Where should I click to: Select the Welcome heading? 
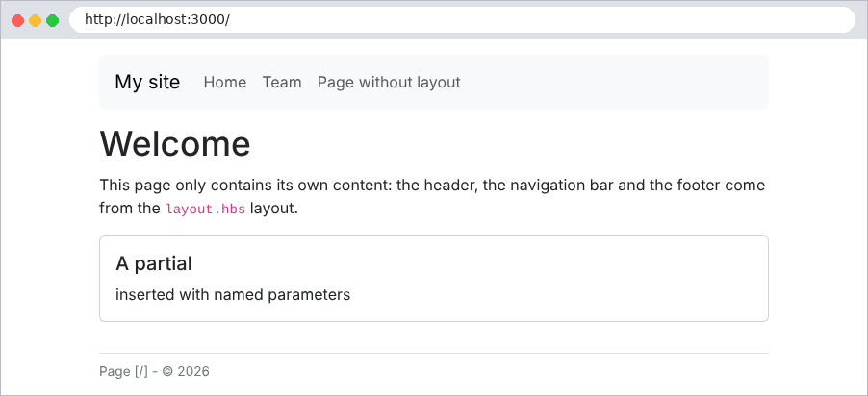tap(175, 144)
